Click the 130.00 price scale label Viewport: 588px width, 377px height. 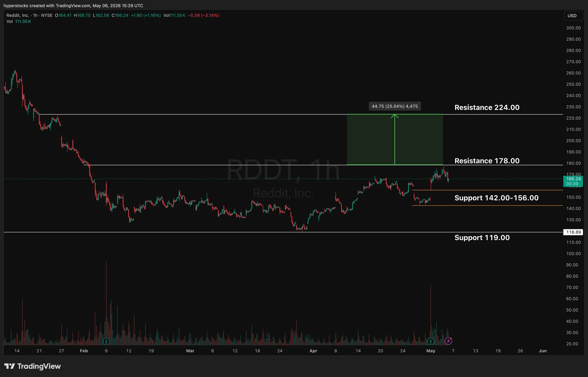click(x=574, y=220)
